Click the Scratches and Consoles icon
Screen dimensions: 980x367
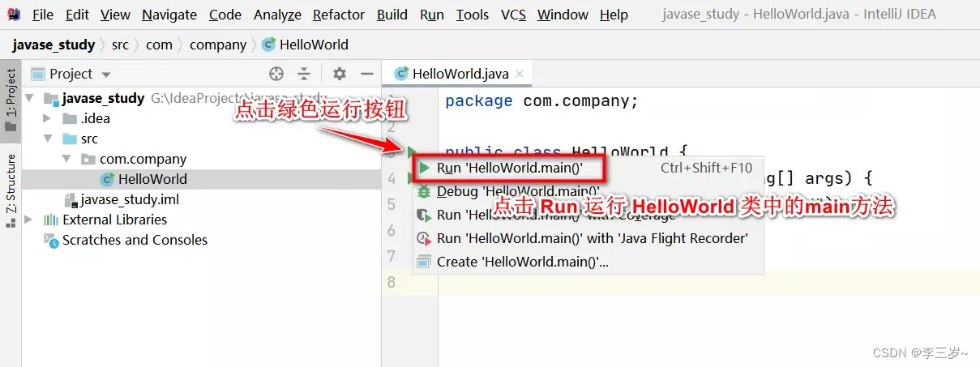pyautogui.click(x=51, y=240)
